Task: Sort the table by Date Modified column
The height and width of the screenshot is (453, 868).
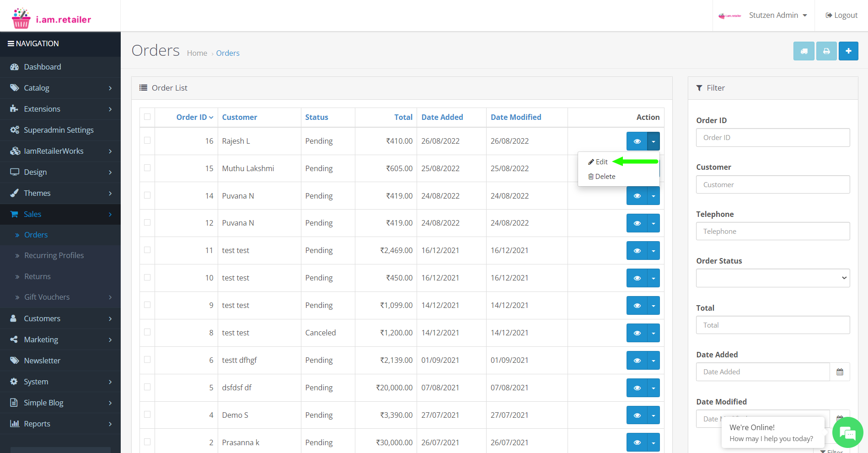Action: [x=516, y=117]
